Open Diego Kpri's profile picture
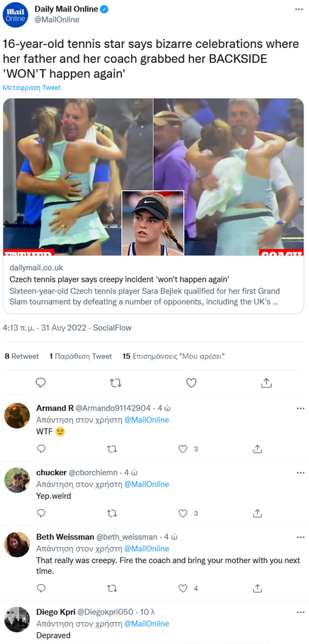The image size is (309, 644). (x=17, y=619)
